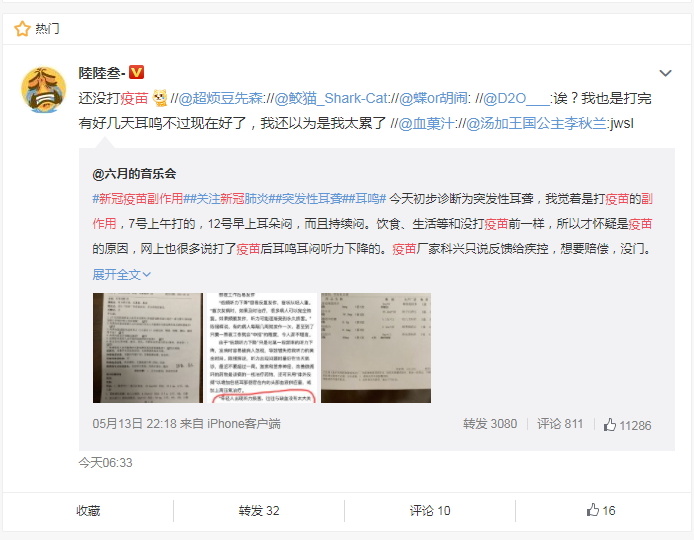
Task: Open 评论 10 comments section
Action: (430, 510)
